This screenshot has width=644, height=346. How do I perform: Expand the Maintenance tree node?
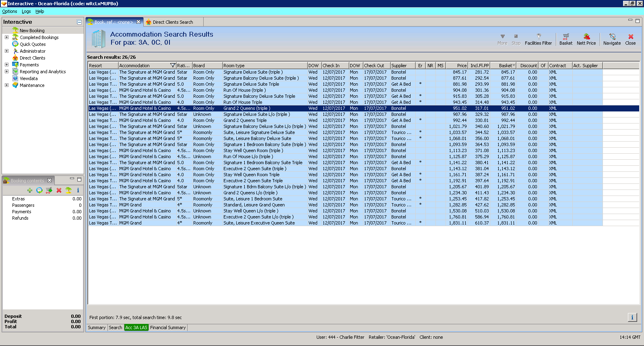[x=6, y=85]
